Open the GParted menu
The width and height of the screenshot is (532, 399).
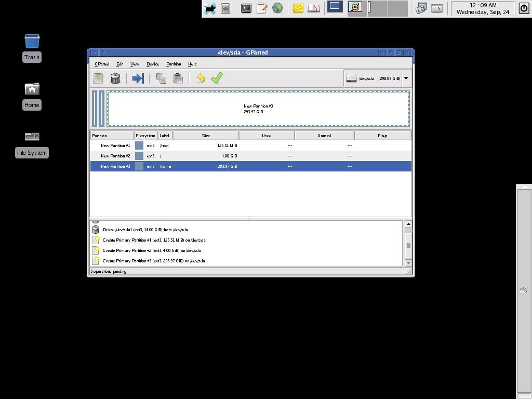pos(102,64)
